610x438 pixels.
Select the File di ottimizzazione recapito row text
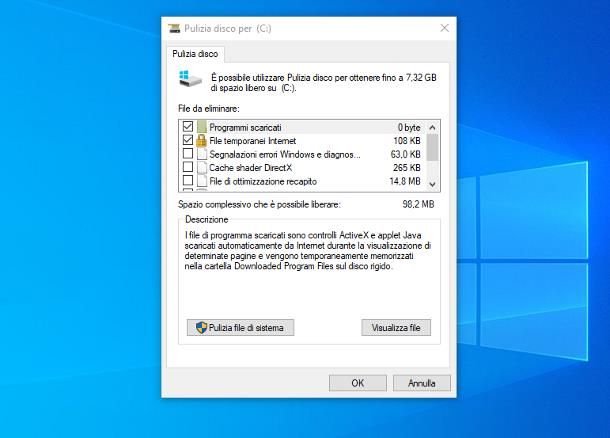pyautogui.click(x=263, y=181)
